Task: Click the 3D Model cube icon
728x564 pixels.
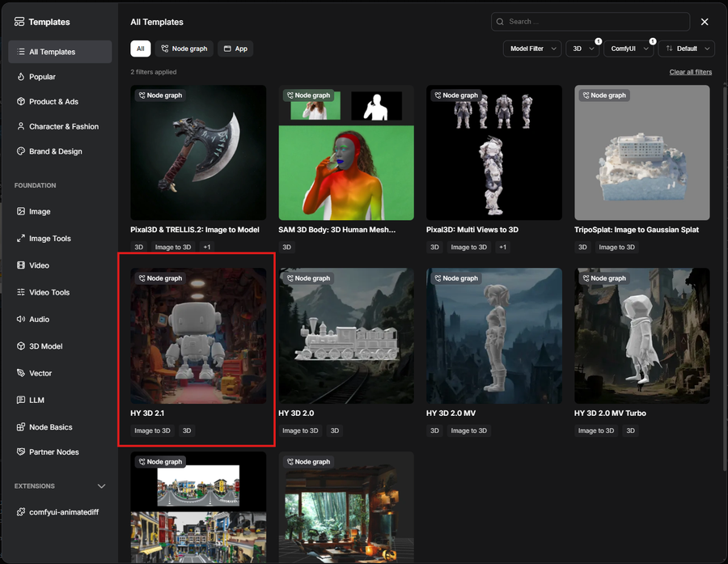Action: point(21,346)
